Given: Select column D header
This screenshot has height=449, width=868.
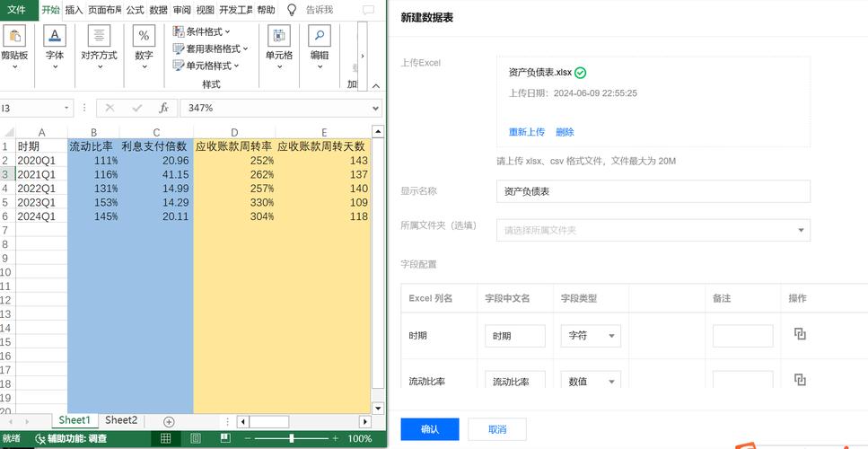Looking at the screenshot, I should click(234, 132).
